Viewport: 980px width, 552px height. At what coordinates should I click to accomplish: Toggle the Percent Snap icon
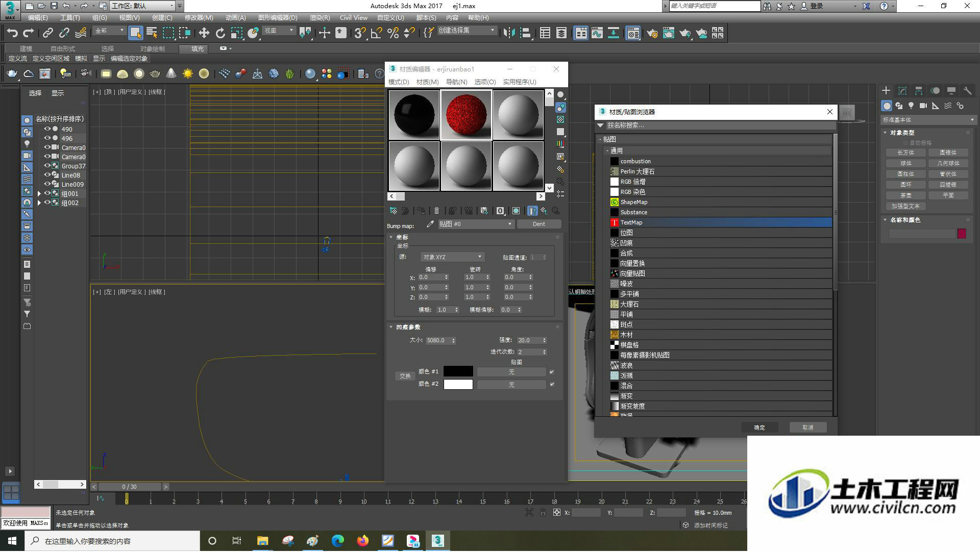[x=393, y=33]
